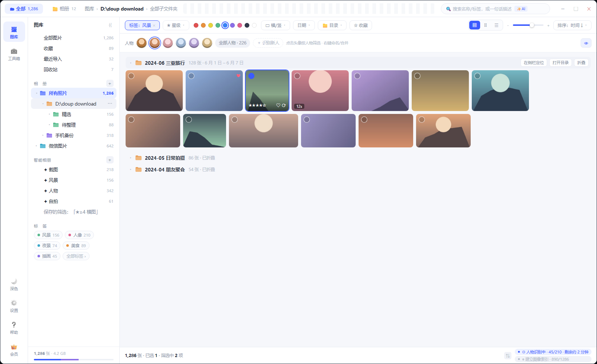Expand the 2024-05 日常拍摄 folder group
The height and width of the screenshot is (364, 597).
pos(131,158)
